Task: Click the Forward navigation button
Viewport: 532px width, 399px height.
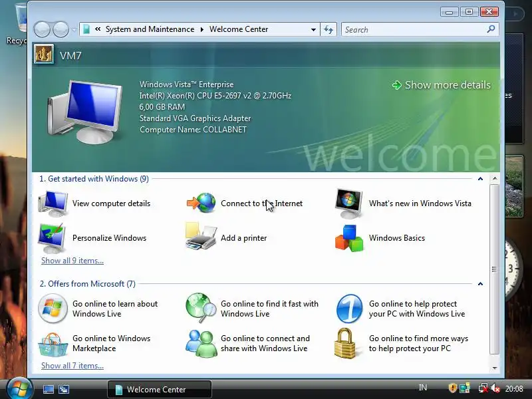Action: click(x=61, y=29)
